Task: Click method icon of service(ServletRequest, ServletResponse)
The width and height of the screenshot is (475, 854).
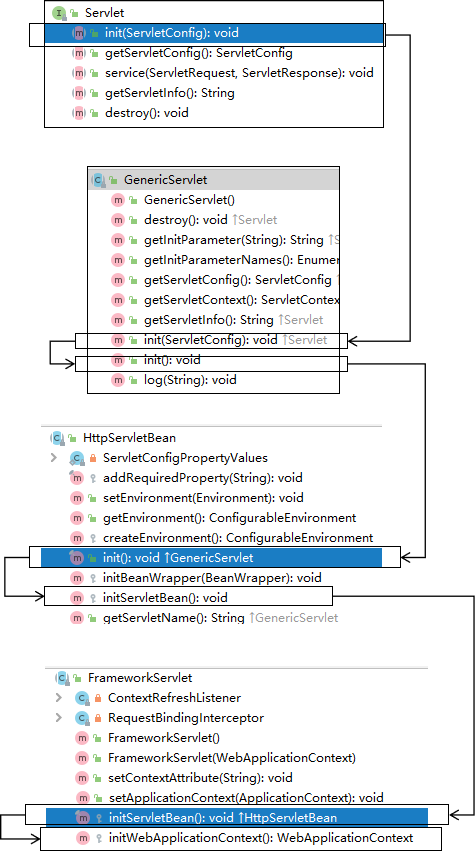Action: coord(79,73)
